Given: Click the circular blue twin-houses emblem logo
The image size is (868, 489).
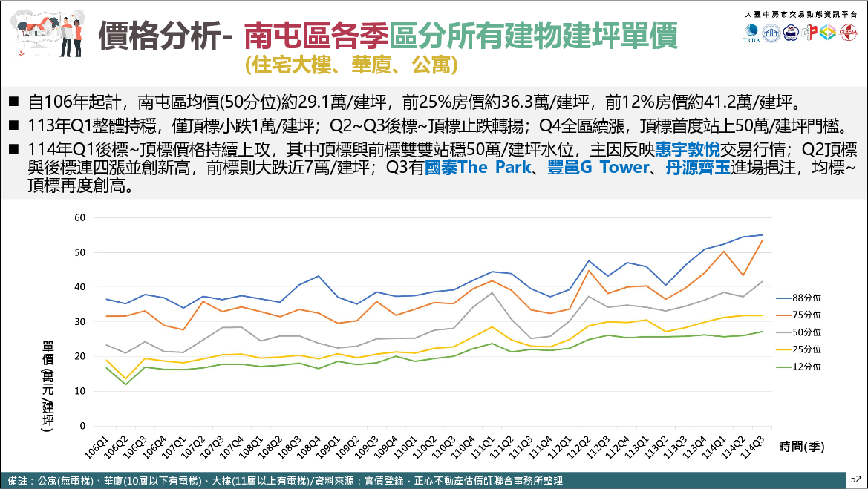Looking at the screenshot, I should point(771,33).
